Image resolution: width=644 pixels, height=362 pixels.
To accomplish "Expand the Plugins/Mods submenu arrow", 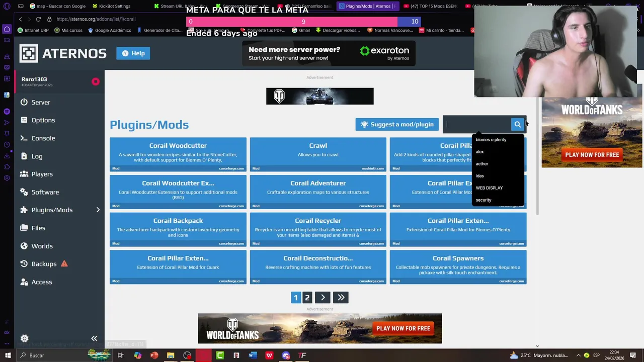I will point(98,210).
